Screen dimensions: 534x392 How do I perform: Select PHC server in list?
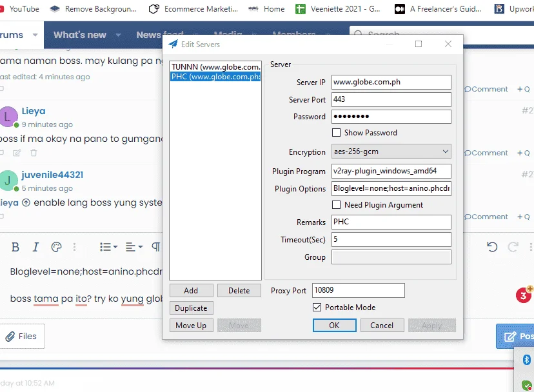click(215, 77)
